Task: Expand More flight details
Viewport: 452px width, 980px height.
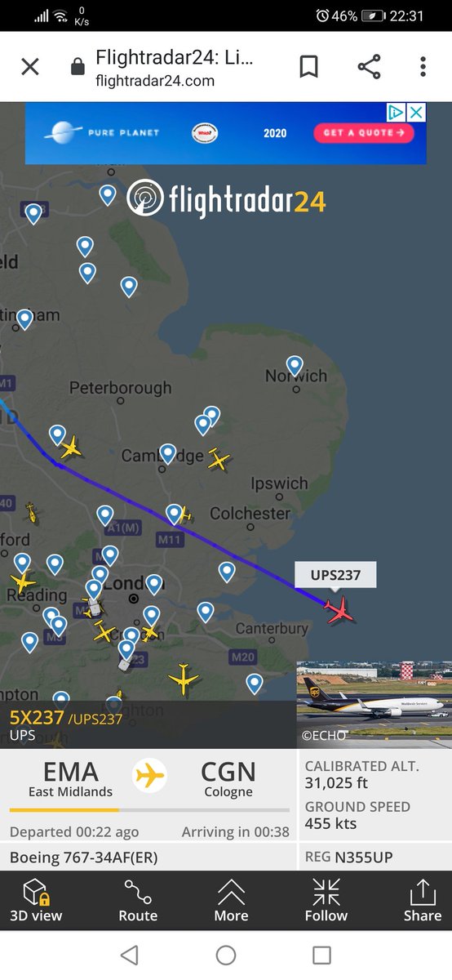Action: pyautogui.click(x=231, y=900)
